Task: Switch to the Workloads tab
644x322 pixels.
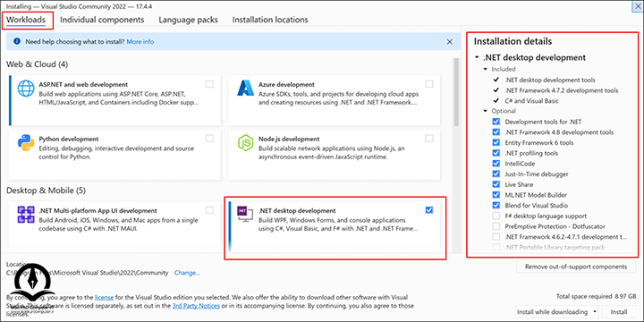Action: pyautogui.click(x=26, y=20)
